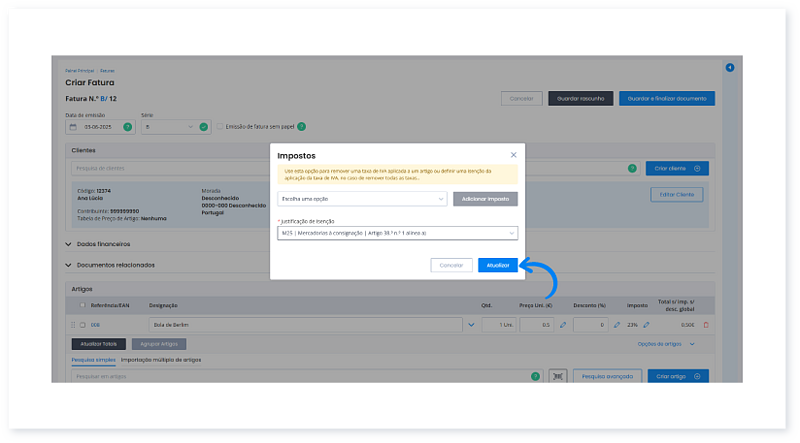Click the trash icon on article row
The image size is (800, 443).
[706, 325]
